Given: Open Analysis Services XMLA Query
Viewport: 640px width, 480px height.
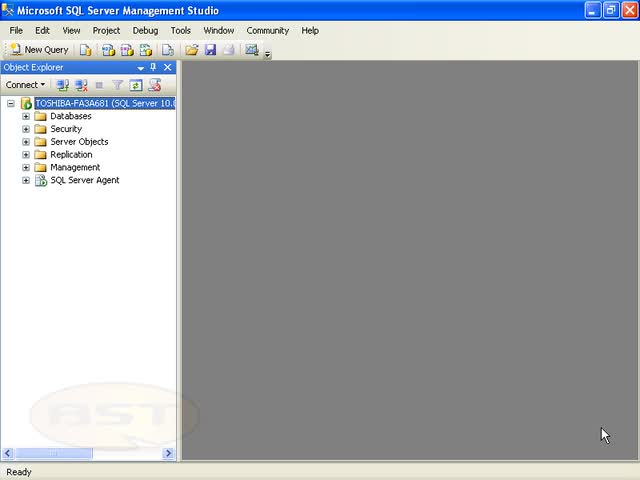Looking at the screenshot, I should pos(146,50).
